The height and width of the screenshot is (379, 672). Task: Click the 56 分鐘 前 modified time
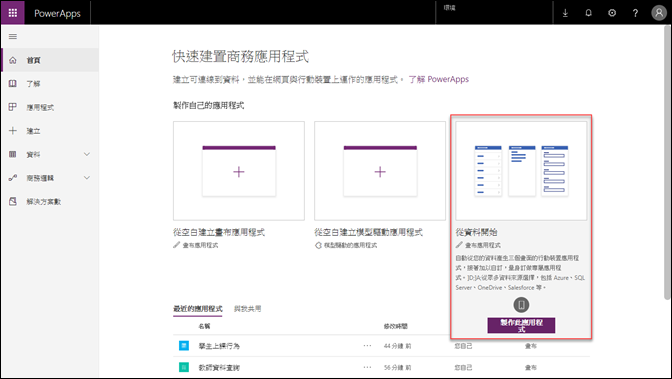click(397, 368)
